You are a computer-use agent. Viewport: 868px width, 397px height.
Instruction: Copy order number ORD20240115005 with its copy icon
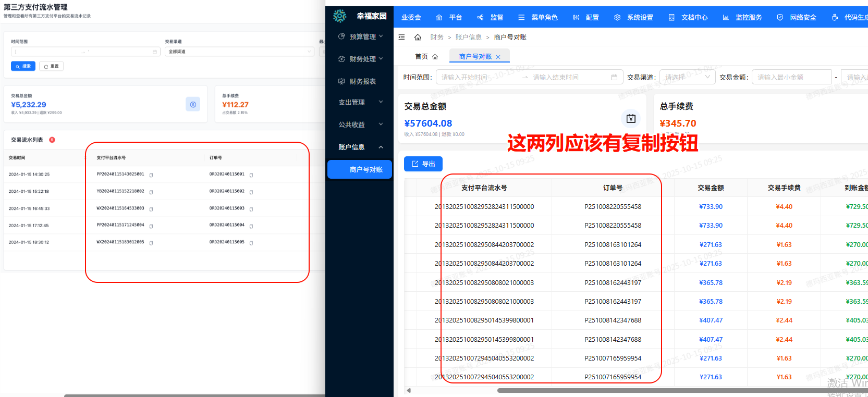251,243
